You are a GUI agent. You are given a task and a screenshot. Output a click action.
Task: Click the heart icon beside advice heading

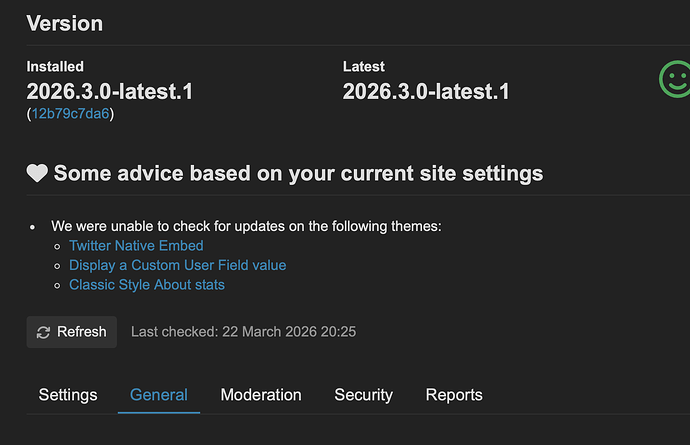click(x=37, y=173)
